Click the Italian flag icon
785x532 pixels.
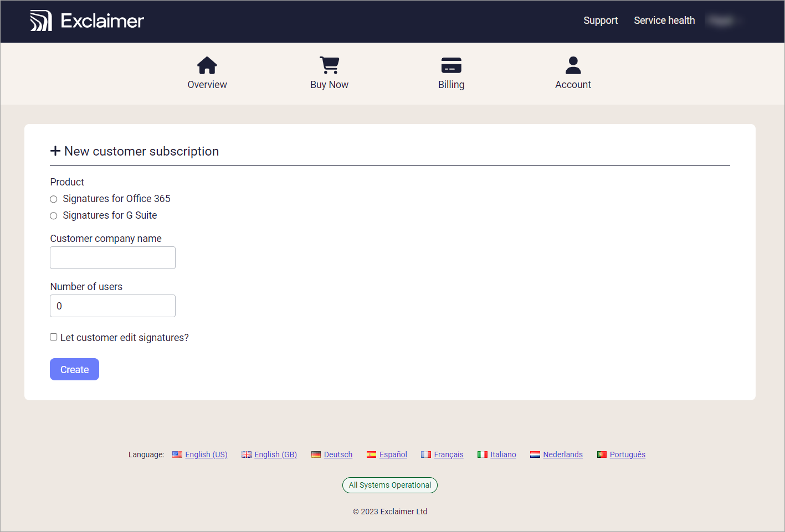tap(483, 454)
